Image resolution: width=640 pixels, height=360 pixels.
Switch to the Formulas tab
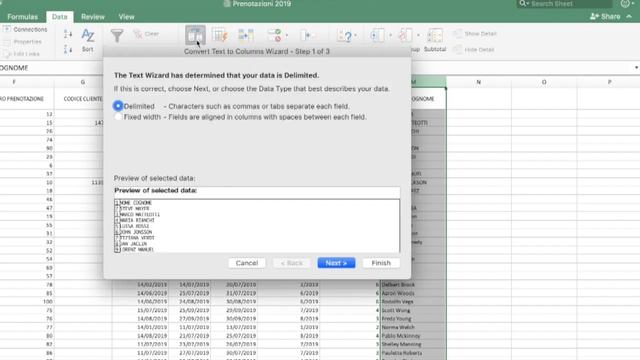pyautogui.click(x=22, y=17)
